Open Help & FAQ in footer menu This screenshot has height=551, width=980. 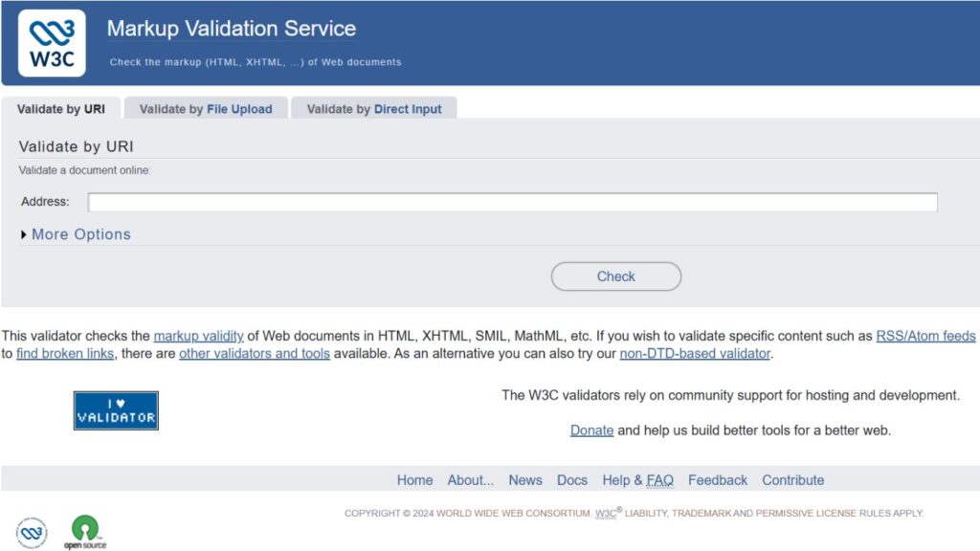637,480
